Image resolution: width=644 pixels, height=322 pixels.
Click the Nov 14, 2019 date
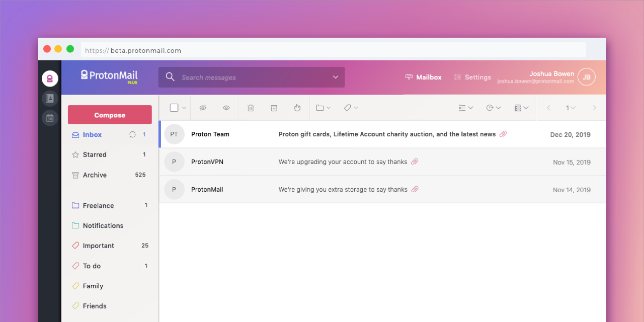pos(572,190)
